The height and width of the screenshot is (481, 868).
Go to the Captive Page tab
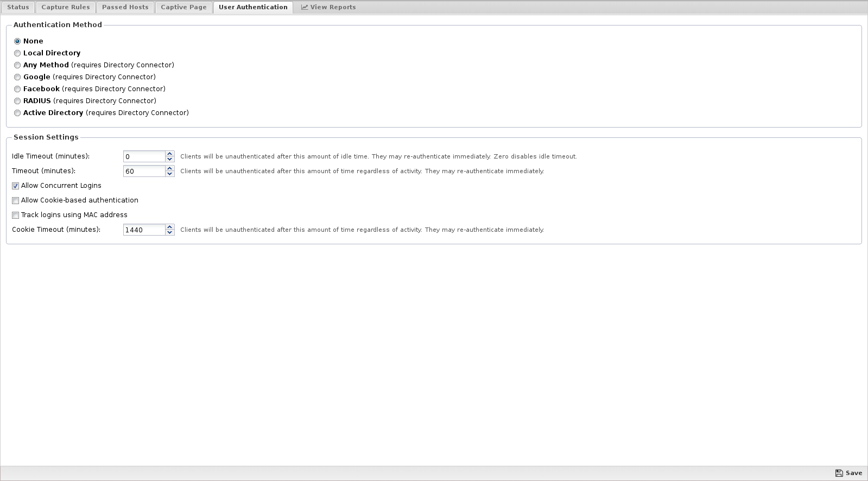click(183, 7)
